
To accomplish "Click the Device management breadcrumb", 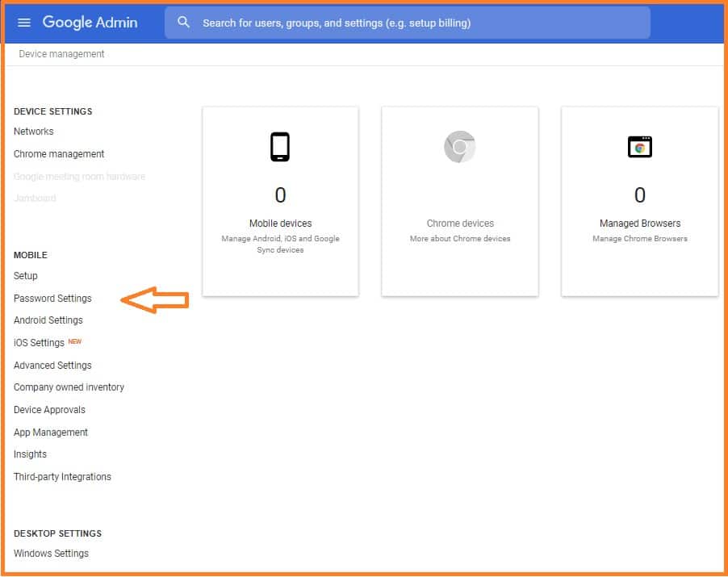I will pos(62,54).
